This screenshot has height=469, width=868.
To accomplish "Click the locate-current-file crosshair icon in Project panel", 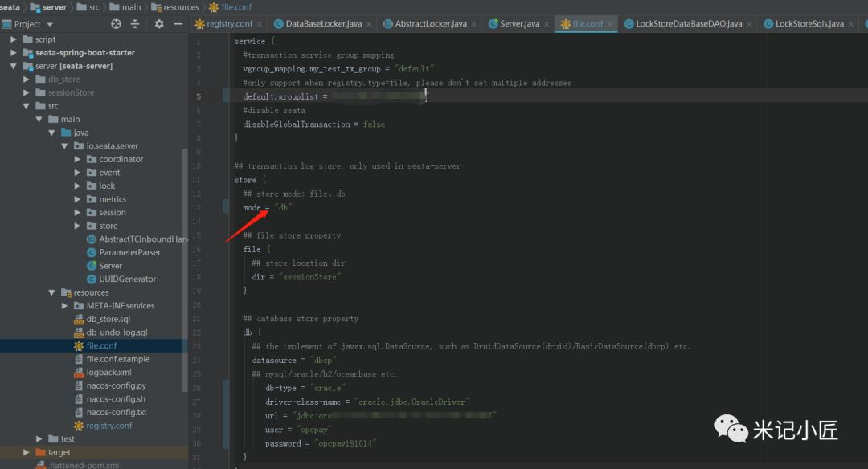I will pyautogui.click(x=116, y=24).
